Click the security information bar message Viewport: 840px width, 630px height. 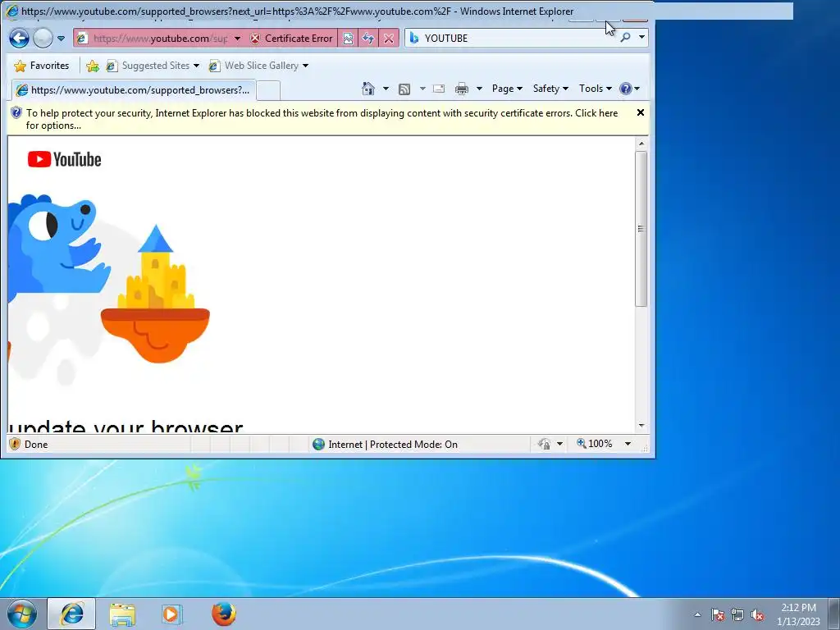tap(322, 119)
